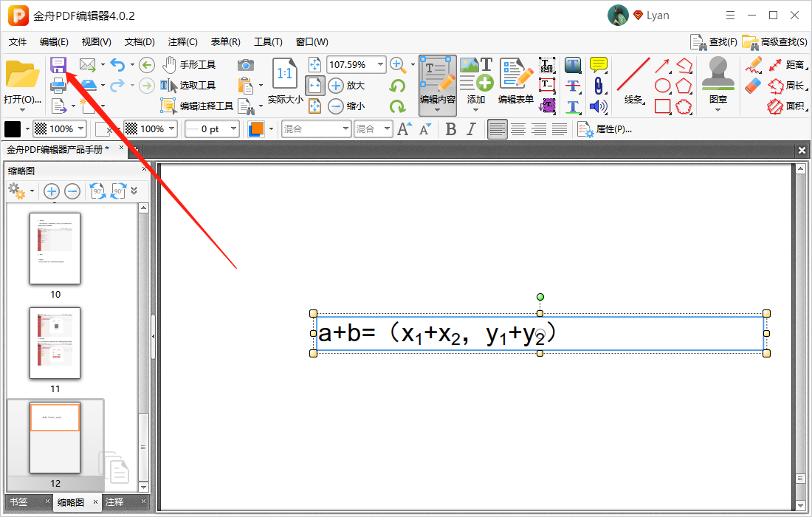The image size is (812, 517).
Task: Select the red cloud shape tool
Action: tap(684, 106)
